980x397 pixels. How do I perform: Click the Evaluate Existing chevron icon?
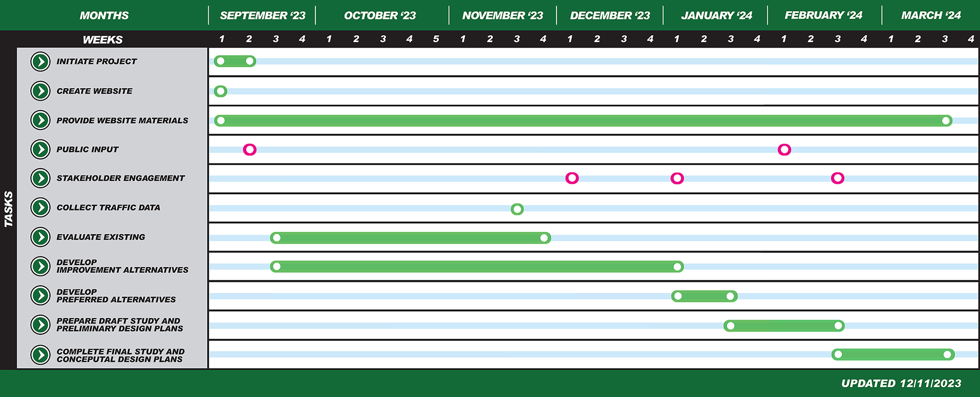41,237
